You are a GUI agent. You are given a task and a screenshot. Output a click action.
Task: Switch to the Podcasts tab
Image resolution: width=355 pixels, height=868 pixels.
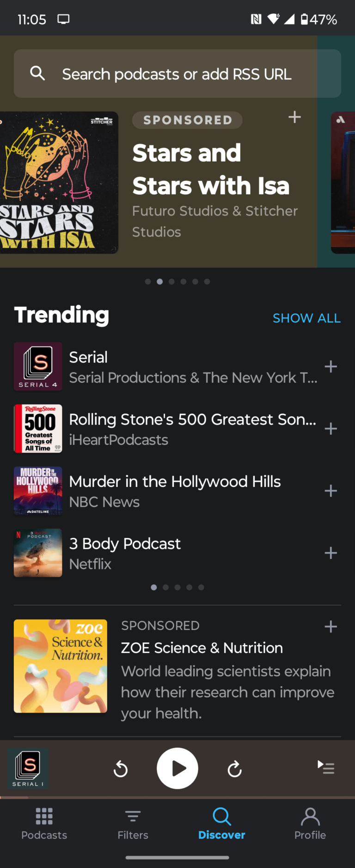pos(44,824)
